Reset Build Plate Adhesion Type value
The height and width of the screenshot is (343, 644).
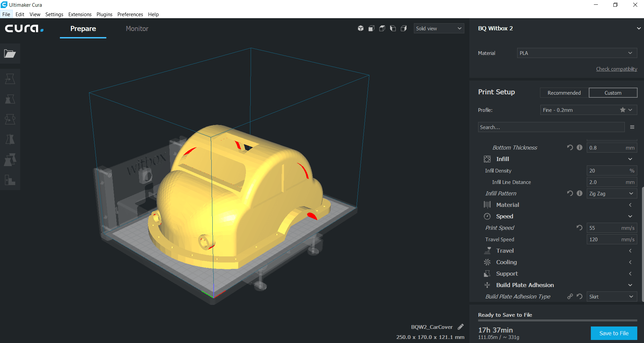[579, 296]
